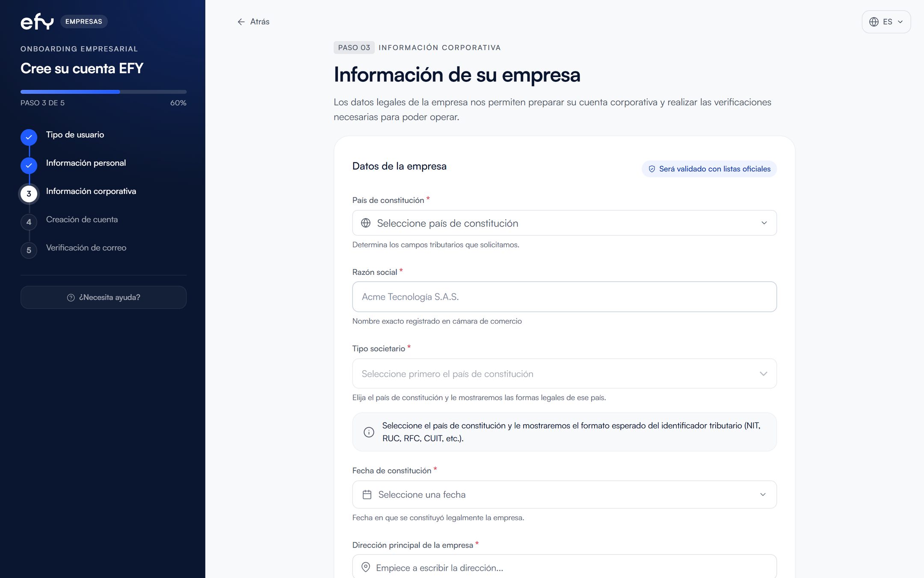Go back with Atrás link

[254, 22]
